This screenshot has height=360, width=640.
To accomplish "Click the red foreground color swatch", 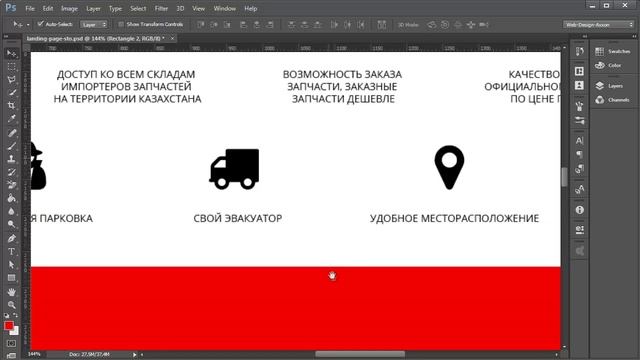I will click(x=8, y=325).
